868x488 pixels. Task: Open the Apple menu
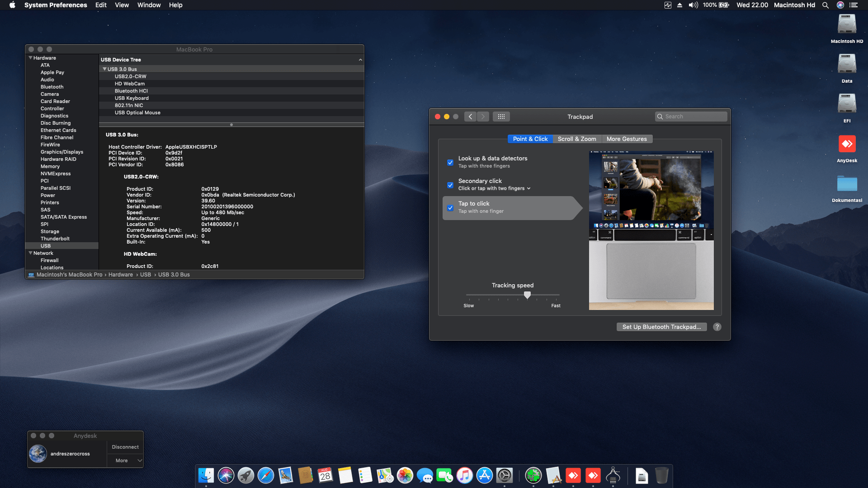click(x=12, y=5)
